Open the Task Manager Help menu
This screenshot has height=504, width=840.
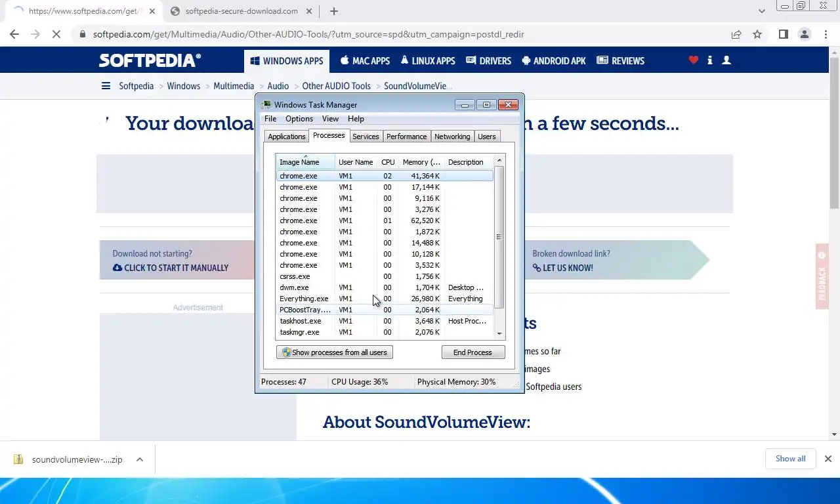(356, 119)
